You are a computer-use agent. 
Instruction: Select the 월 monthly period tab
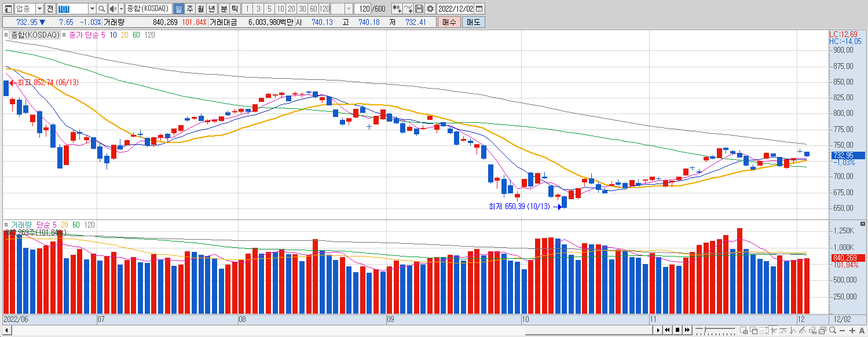200,9
